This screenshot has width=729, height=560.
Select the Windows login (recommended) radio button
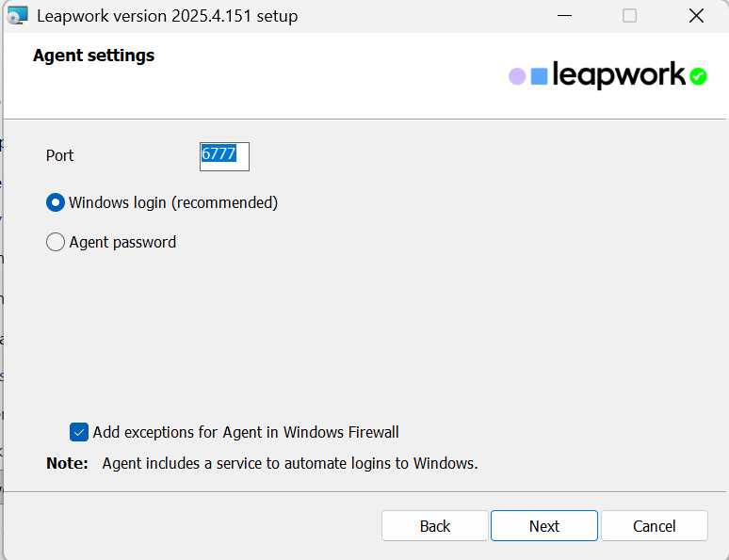56,202
